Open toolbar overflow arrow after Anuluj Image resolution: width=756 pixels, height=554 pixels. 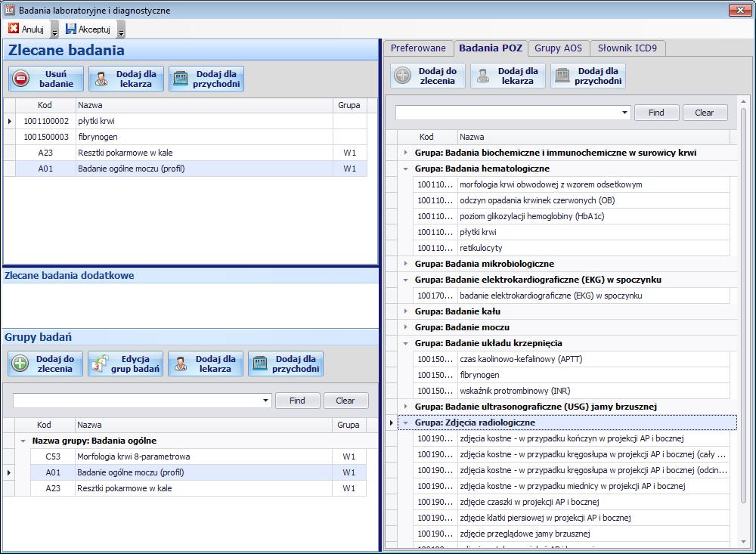pyautogui.click(x=54, y=30)
